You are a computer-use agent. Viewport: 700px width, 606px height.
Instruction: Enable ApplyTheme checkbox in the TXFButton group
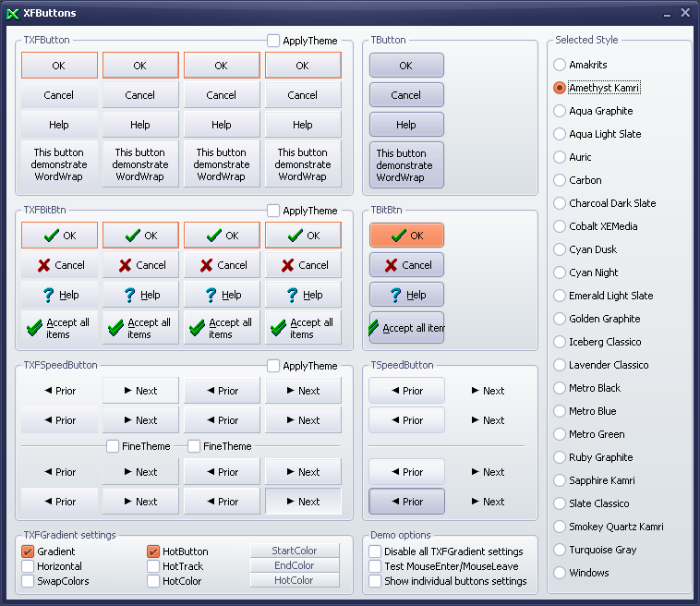click(x=273, y=41)
